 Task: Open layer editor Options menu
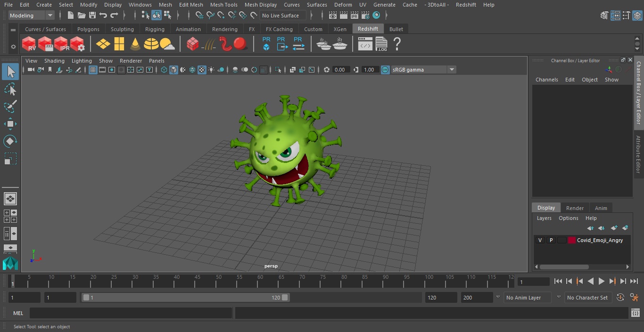click(x=569, y=218)
